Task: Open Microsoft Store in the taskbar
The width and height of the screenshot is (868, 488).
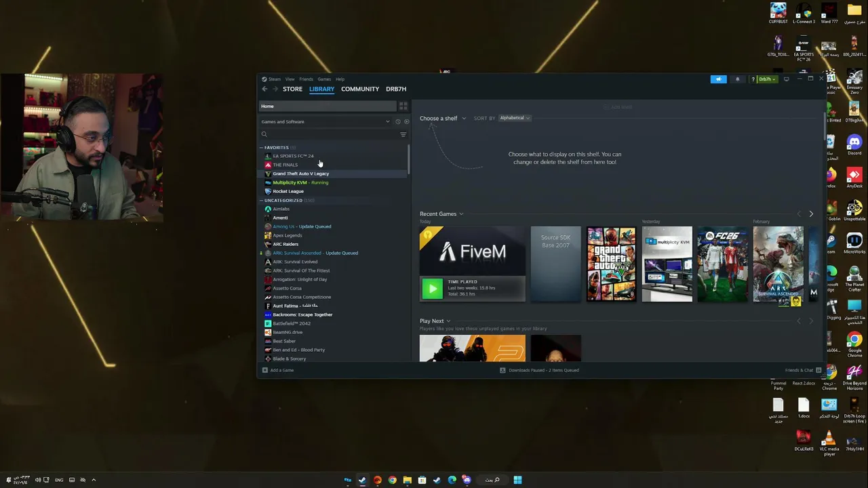Action: click(422, 480)
